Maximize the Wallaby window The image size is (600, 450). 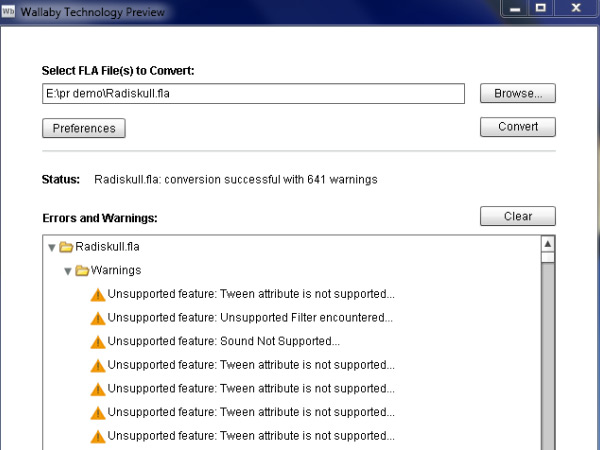point(541,8)
